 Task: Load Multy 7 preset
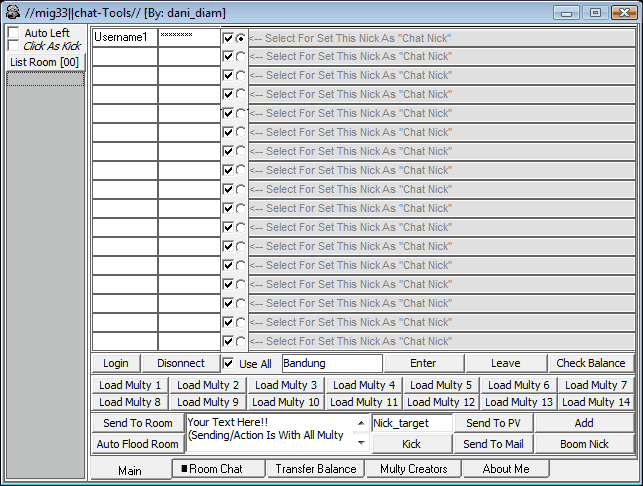(596, 385)
